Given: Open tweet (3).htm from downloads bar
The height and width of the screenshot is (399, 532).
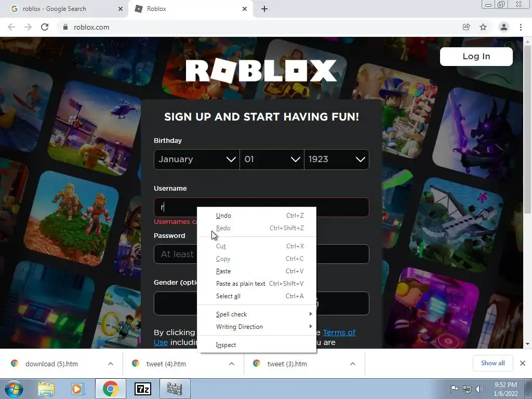Looking at the screenshot, I should (287, 364).
